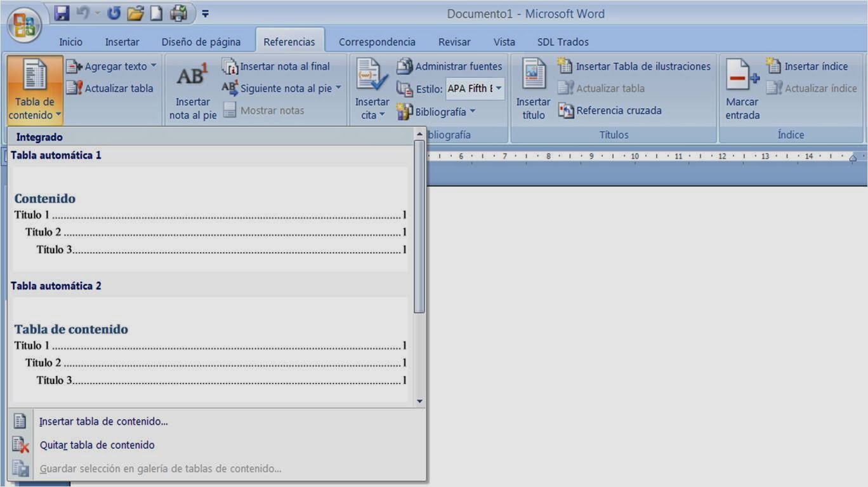Click Referencia cruzada

[610, 110]
